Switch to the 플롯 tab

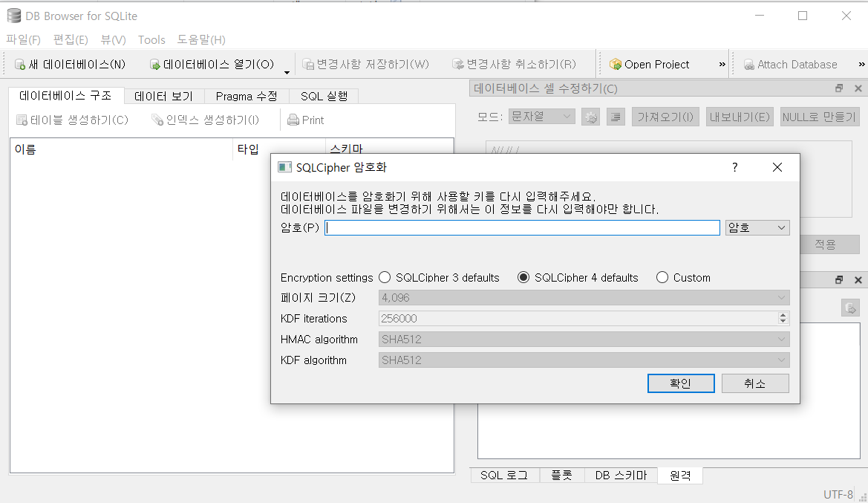[562, 476]
